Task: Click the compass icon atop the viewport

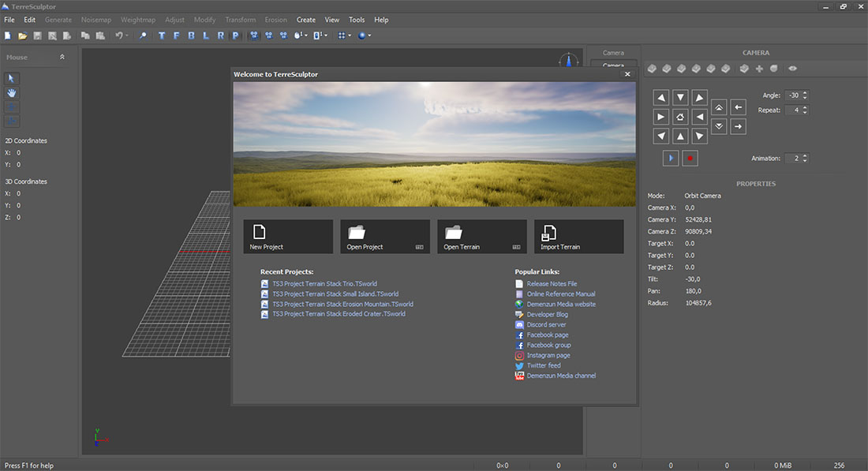Action: pos(568,60)
